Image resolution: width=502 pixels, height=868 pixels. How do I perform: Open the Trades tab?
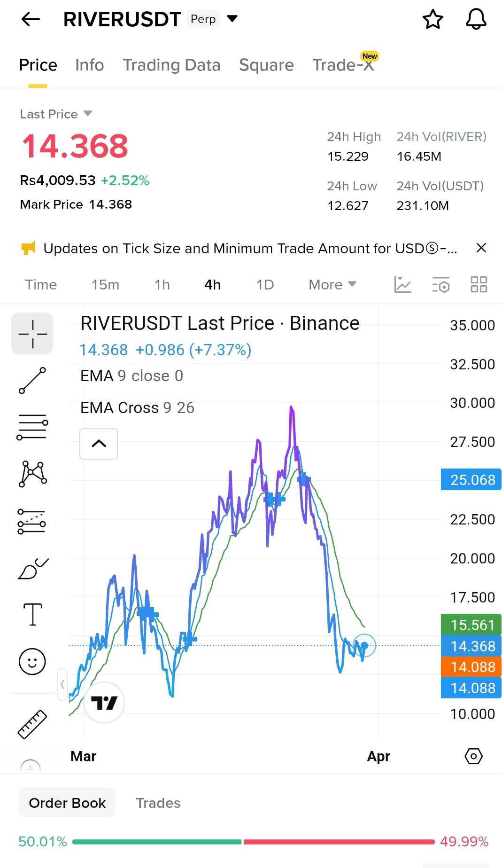click(x=158, y=803)
